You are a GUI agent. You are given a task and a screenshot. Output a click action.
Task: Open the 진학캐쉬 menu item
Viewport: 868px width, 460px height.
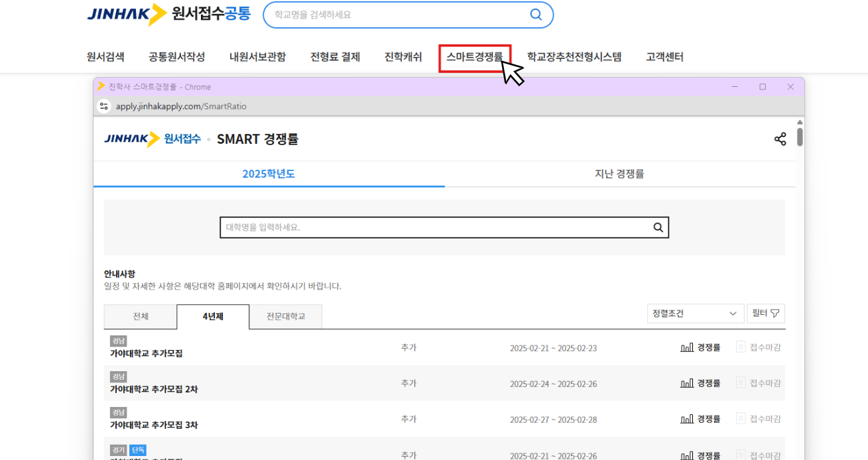[x=403, y=57]
